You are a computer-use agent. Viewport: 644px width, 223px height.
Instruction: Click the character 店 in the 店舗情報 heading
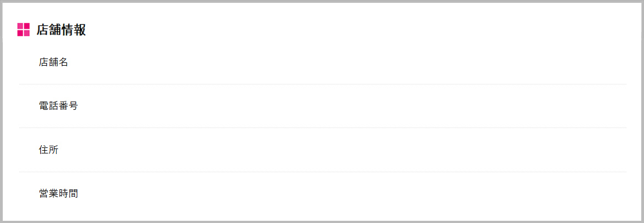(42, 30)
